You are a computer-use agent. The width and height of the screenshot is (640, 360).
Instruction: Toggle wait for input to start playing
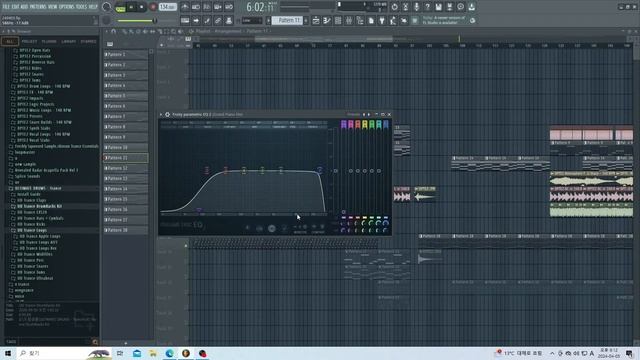pyautogui.click(x=196, y=7)
